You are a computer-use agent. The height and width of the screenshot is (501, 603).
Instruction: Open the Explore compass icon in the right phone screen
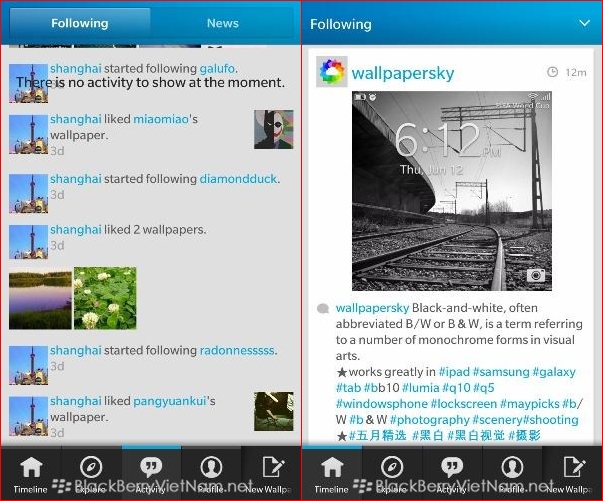point(392,470)
